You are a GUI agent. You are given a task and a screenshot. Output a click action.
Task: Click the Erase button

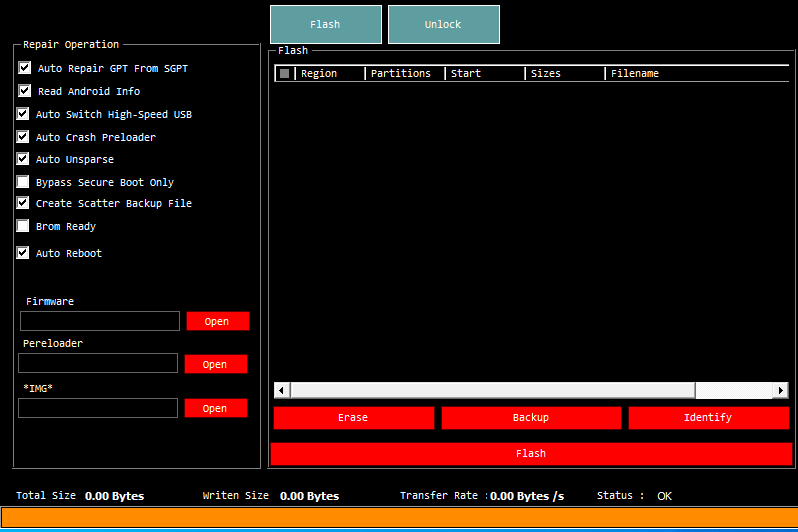click(x=354, y=417)
